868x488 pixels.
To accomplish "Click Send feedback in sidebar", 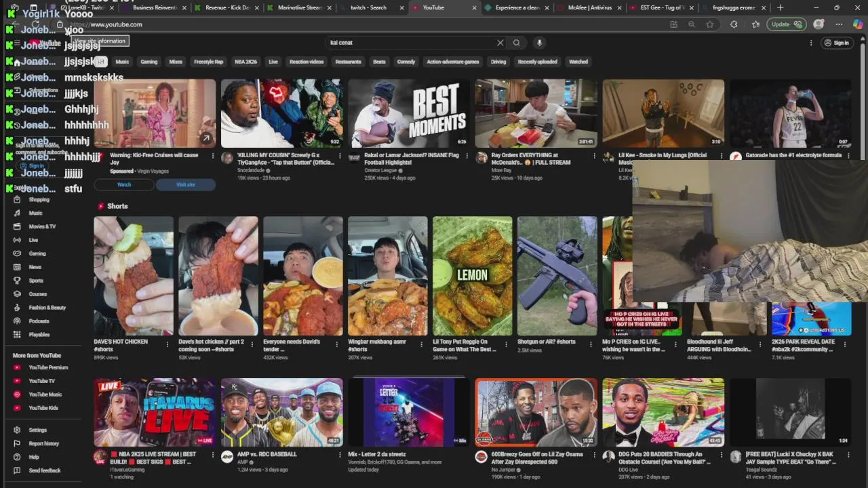I will pyautogui.click(x=44, y=470).
